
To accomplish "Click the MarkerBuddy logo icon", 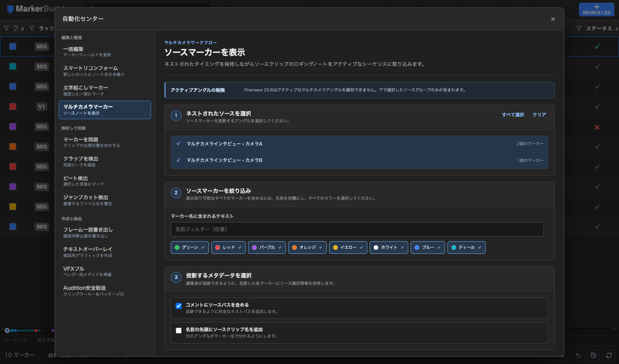I will click(10, 9).
